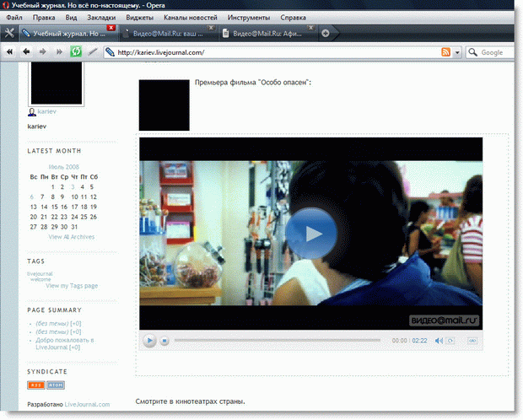Click the stop button in video player
The image size is (523, 420).
point(164,341)
